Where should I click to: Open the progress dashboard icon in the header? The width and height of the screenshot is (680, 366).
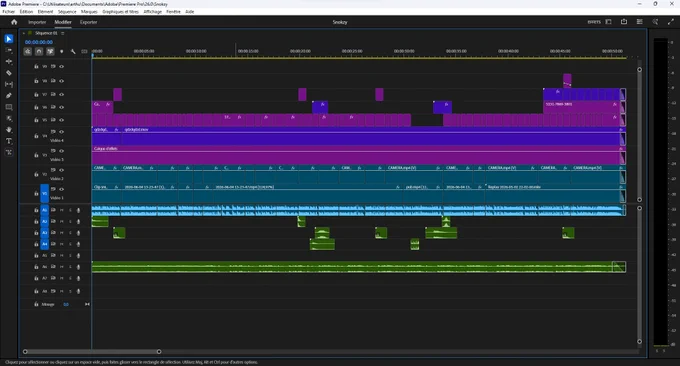pyautogui.click(x=640, y=22)
